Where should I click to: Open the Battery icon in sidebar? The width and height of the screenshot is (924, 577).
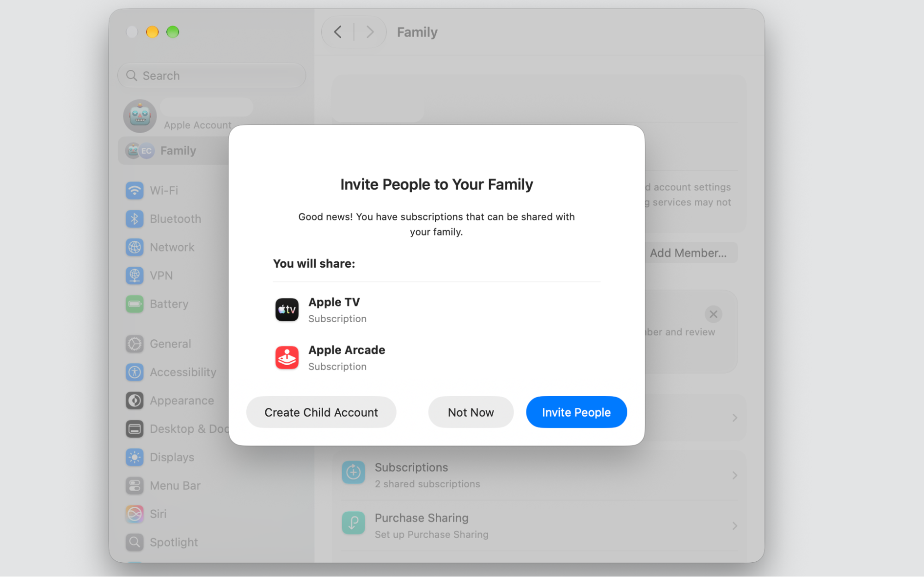[x=135, y=304]
